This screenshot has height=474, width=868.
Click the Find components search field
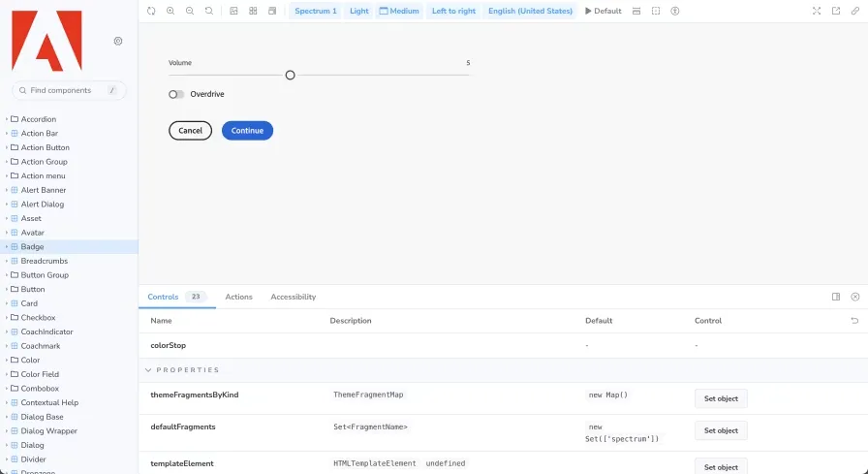(x=69, y=90)
